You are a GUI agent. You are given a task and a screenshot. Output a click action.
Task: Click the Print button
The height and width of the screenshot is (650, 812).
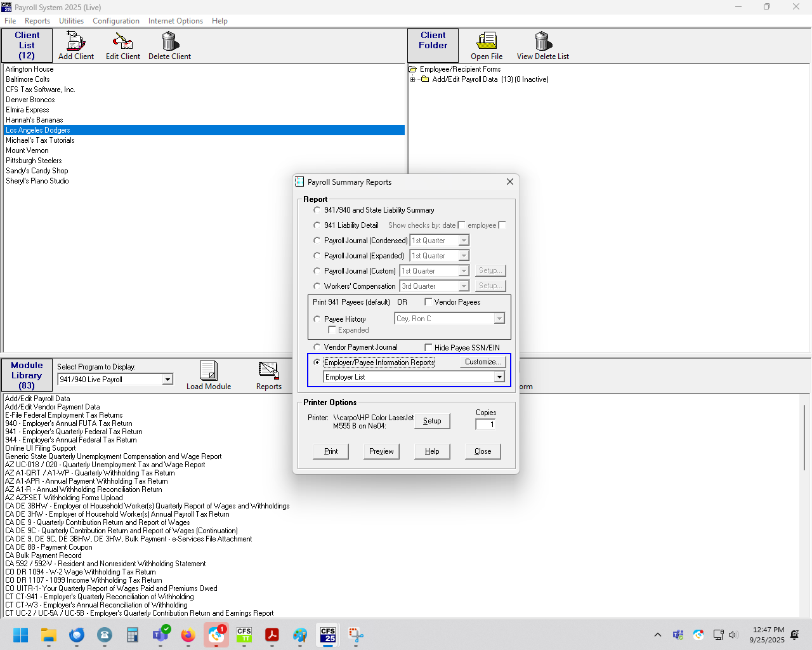pyautogui.click(x=331, y=451)
